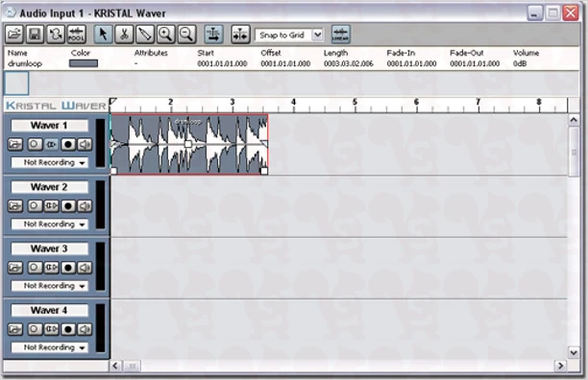Open file with the folder toolbar icon
This screenshot has height=380, width=588.
(x=14, y=35)
